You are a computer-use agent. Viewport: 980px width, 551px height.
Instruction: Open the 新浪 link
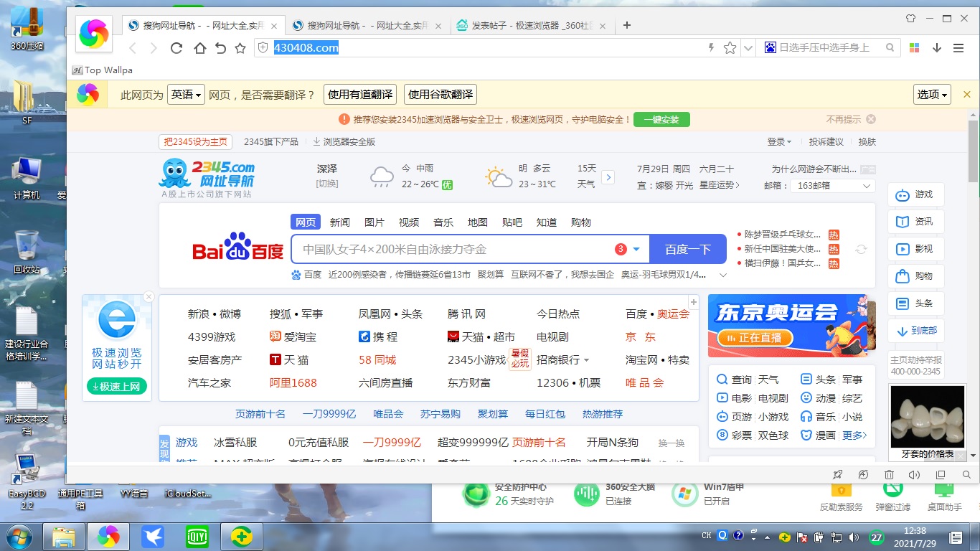(x=198, y=314)
